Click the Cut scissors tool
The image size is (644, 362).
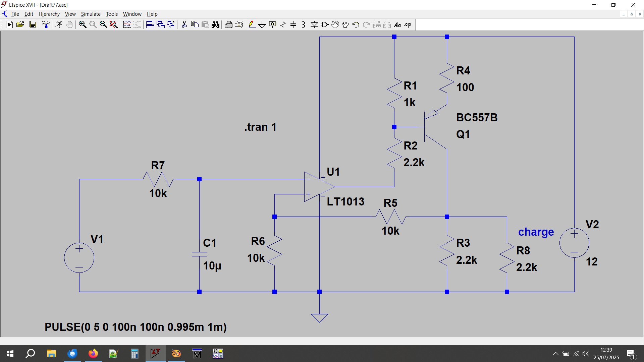[x=184, y=24]
